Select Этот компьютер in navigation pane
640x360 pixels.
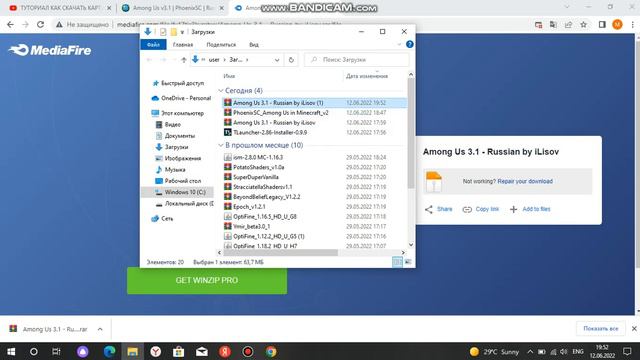(177, 113)
